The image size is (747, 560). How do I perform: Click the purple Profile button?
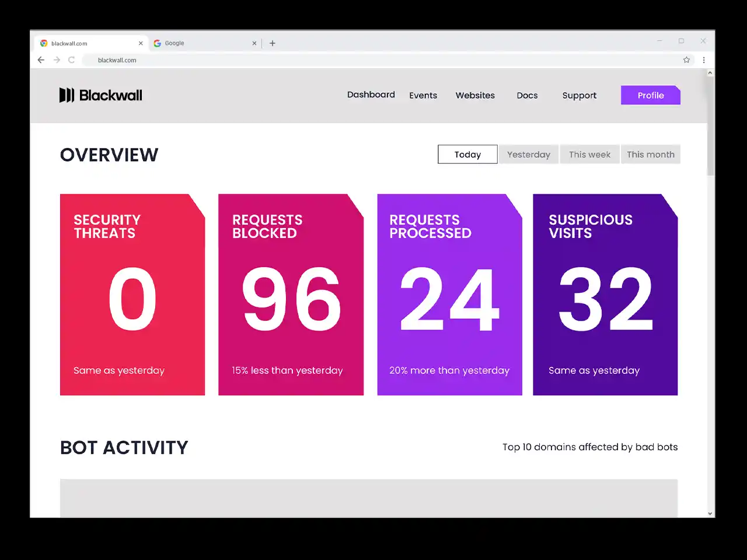(650, 96)
